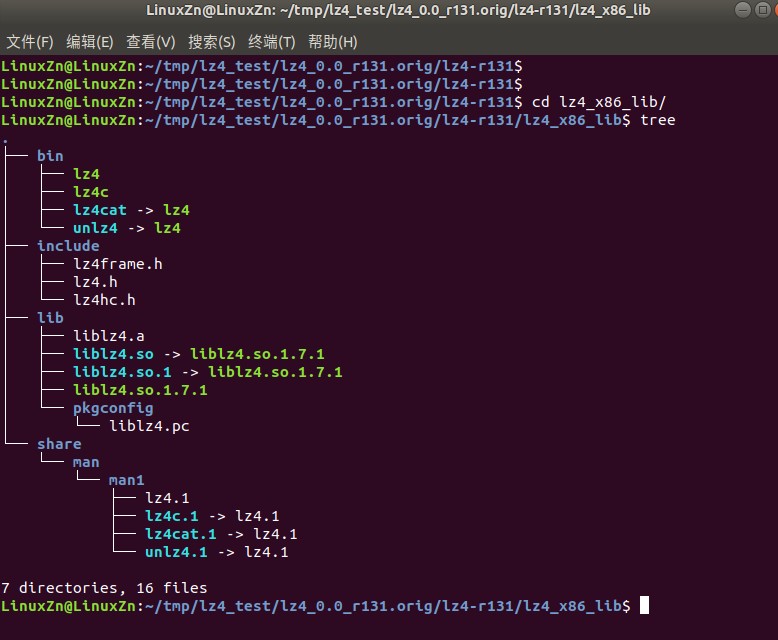Screen dimensions: 778x640
Task: Click the man1 directory entry
Action: point(127,480)
